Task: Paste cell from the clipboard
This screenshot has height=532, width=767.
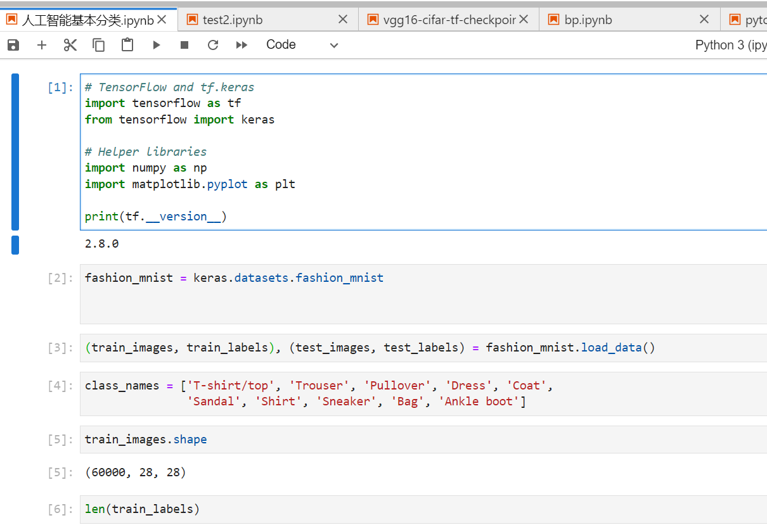Action: (127, 45)
